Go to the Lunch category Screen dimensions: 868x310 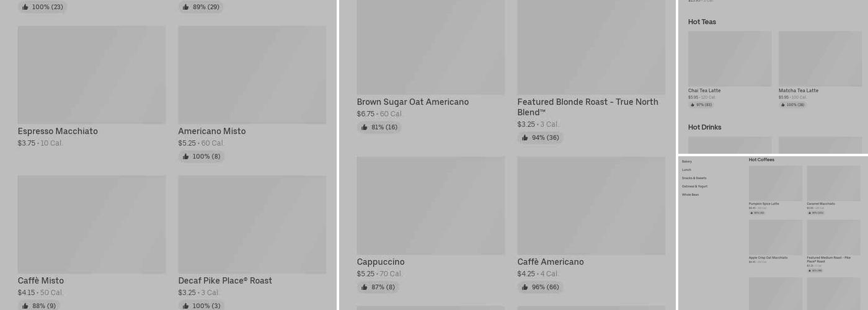tap(686, 170)
